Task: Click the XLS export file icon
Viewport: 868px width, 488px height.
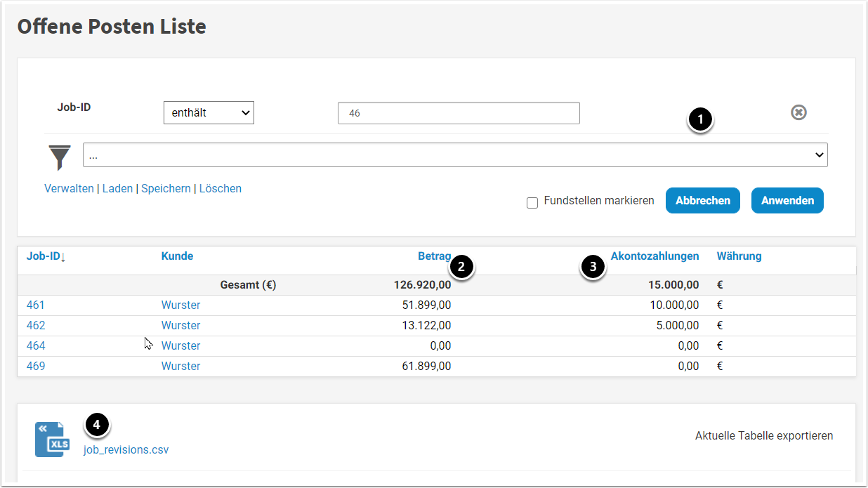Action: click(x=52, y=440)
